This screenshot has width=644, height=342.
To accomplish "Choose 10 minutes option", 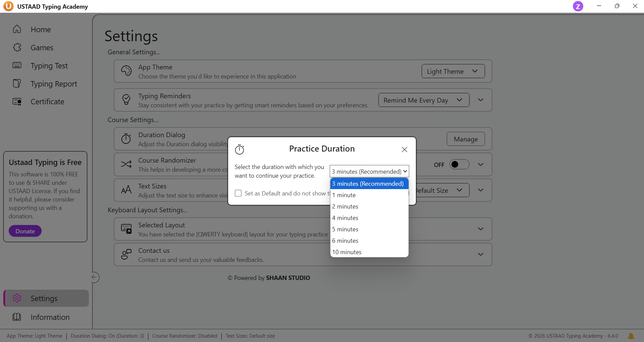I will click(x=347, y=252).
